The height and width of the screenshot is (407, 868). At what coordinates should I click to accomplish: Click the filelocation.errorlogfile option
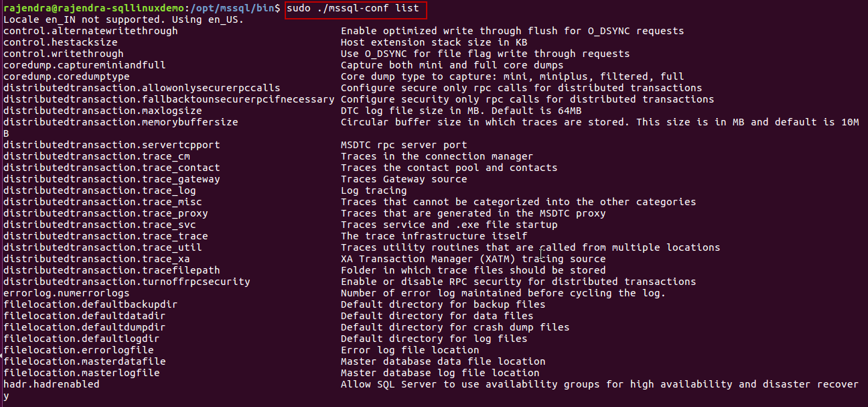pos(78,350)
